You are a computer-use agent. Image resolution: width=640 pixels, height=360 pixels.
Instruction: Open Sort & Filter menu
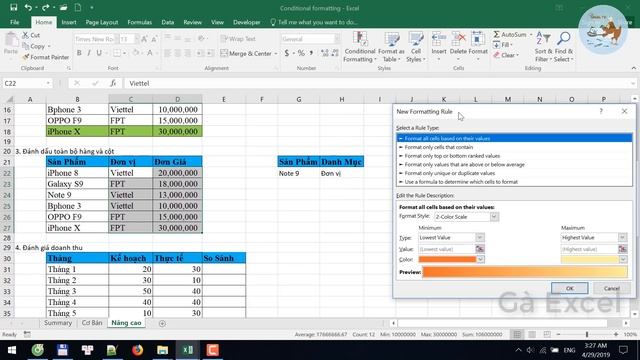(543, 47)
